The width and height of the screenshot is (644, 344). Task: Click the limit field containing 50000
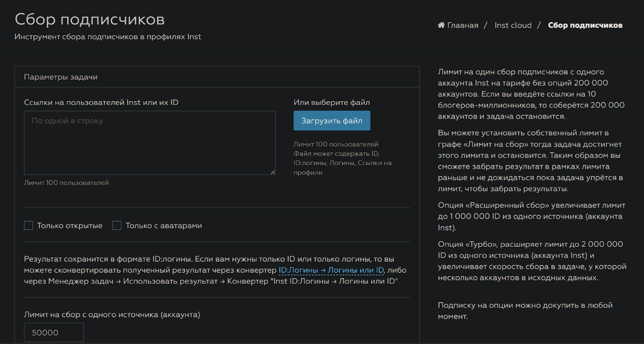pos(54,333)
